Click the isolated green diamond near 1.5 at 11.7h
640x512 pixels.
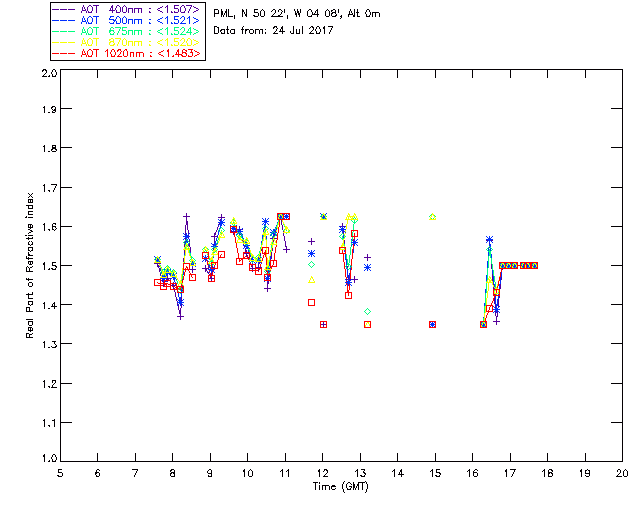[311, 265]
